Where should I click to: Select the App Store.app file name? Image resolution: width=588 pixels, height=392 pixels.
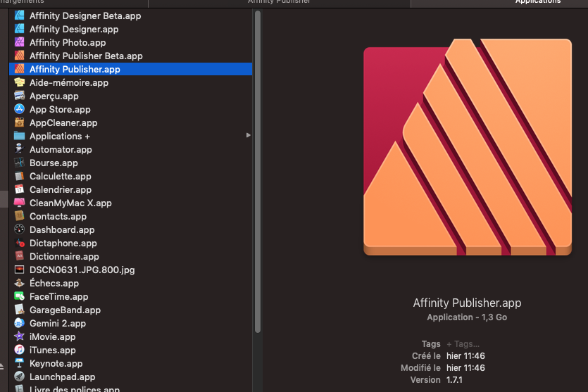tap(60, 109)
